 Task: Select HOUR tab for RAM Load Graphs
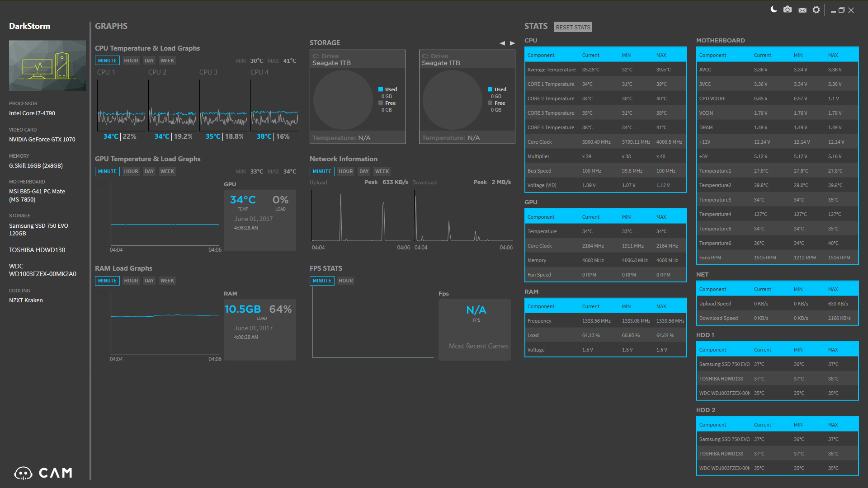tap(131, 281)
